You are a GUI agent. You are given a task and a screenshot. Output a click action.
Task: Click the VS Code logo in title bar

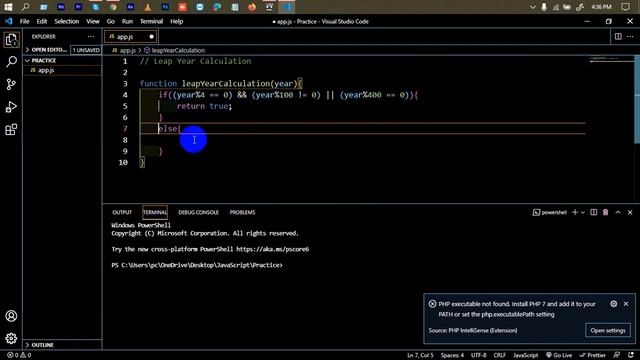click(9, 21)
